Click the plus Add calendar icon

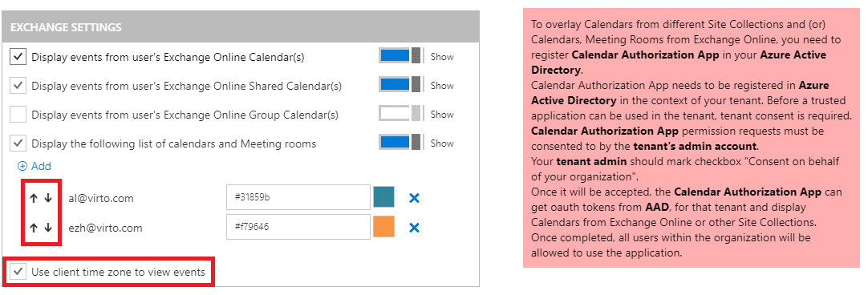coord(22,166)
